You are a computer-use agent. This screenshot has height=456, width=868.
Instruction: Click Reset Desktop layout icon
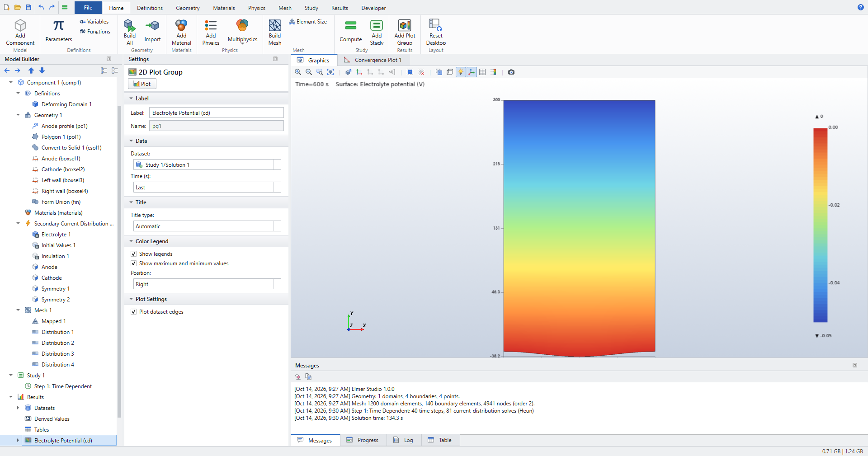(x=436, y=32)
